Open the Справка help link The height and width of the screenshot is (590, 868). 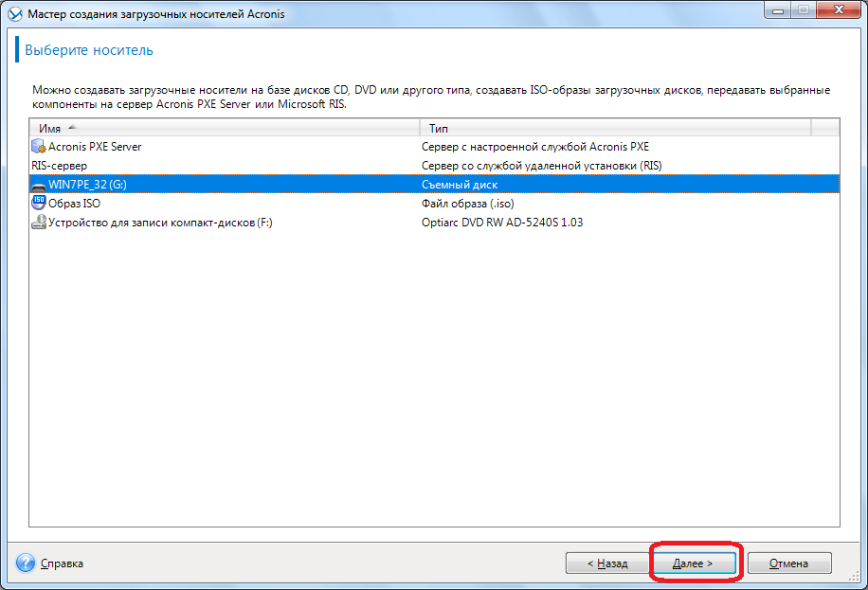click(x=62, y=563)
